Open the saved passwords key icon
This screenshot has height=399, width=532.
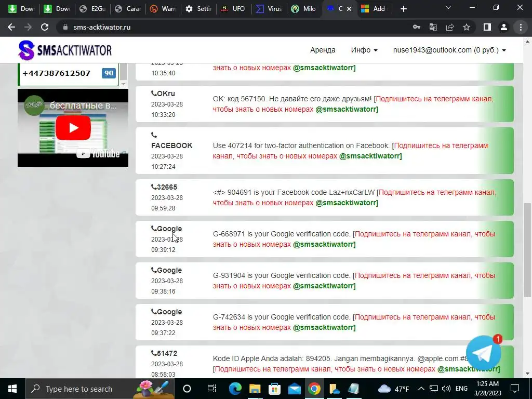click(x=417, y=27)
